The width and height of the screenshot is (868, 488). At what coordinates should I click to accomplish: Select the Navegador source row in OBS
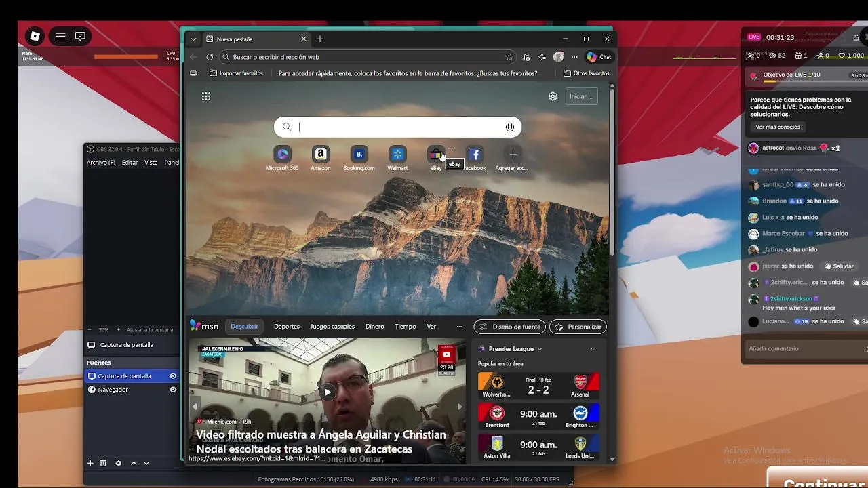[x=132, y=390]
